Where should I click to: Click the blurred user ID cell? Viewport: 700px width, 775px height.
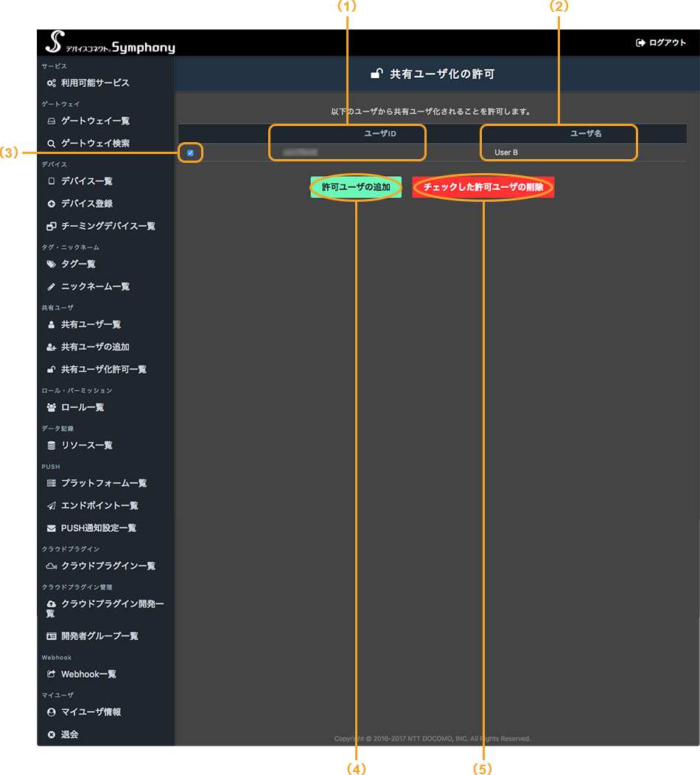[300, 152]
